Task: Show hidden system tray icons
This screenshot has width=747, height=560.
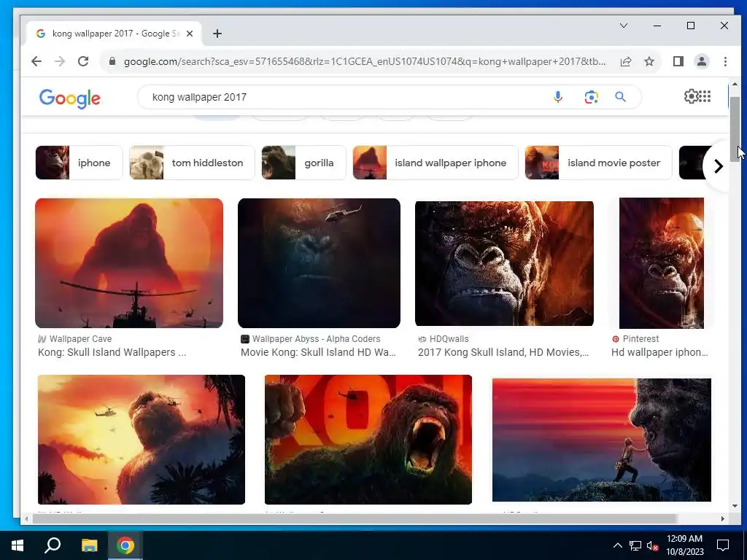Action: coord(617,545)
